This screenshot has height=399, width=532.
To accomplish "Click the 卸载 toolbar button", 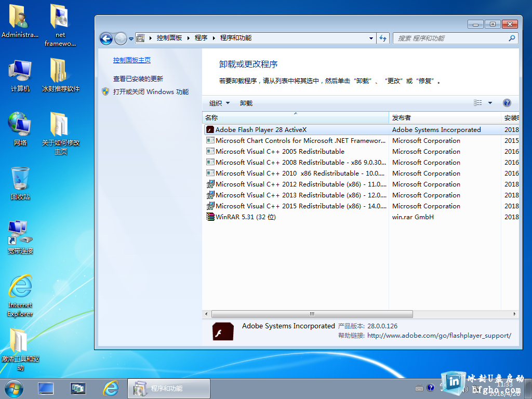I will point(246,103).
